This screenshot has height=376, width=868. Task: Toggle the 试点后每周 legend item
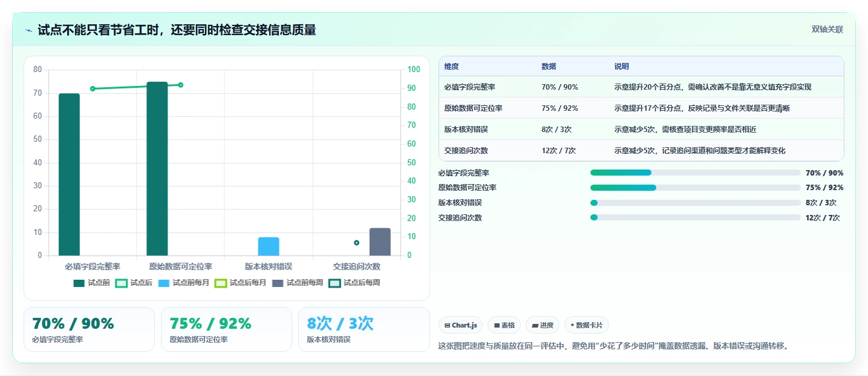(354, 283)
